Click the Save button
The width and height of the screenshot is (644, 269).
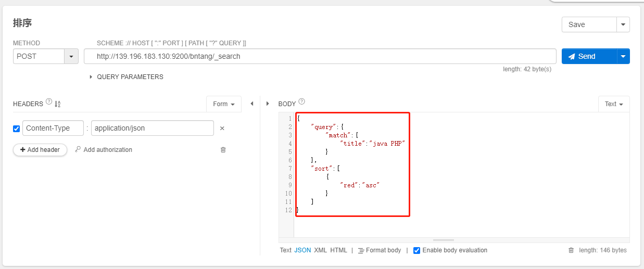(x=589, y=24)
